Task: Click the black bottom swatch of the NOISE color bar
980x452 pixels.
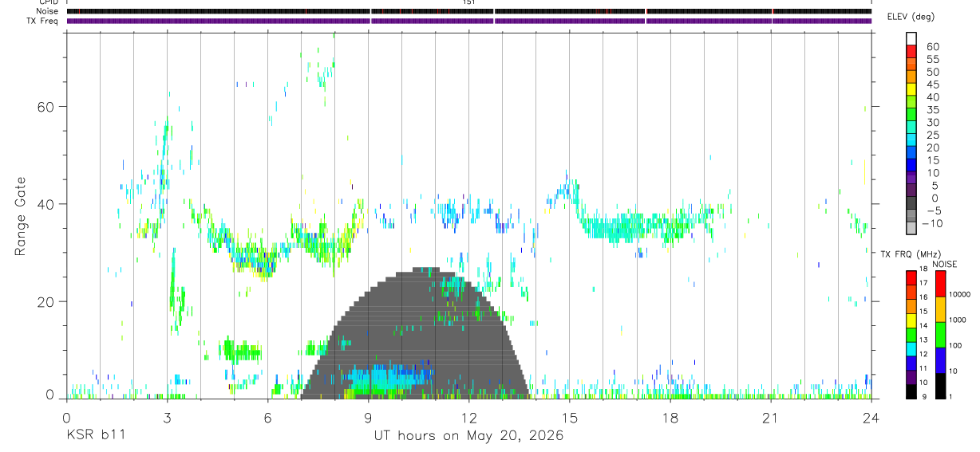Action: click(940, 386)
